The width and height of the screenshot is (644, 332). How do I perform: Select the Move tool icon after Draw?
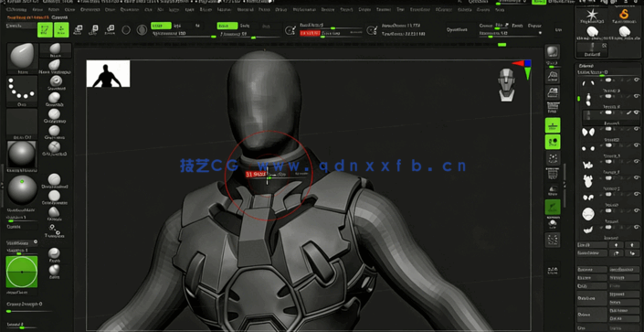[x=78, y=29]
